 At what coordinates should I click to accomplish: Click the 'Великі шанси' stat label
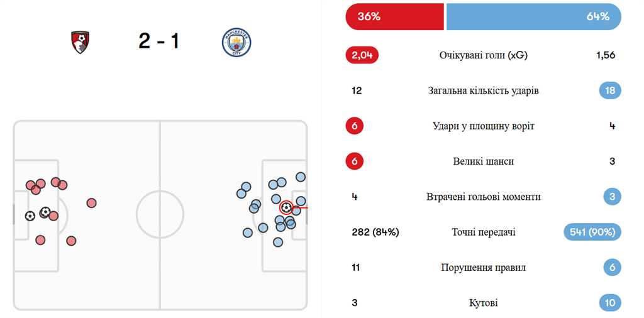(x=483, y=162)
